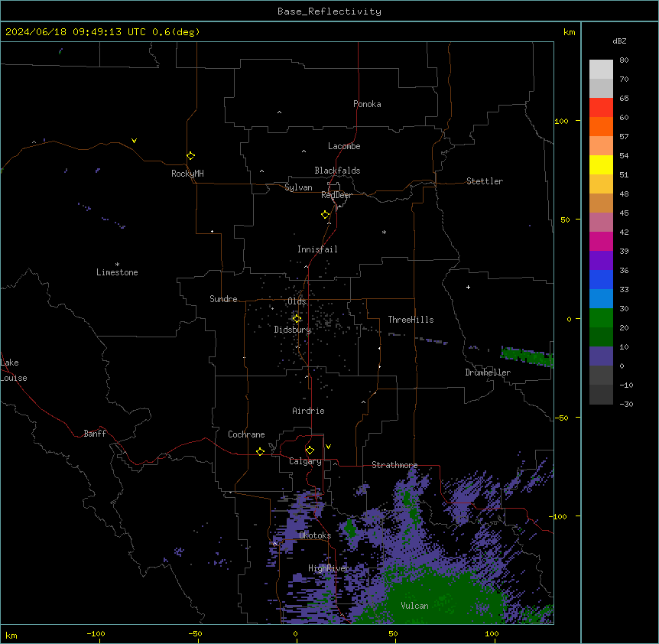This screenshot has width=659, height=644.
Task: Select the yellow diamond marker below Cochrane
Action: pos(260,451)
